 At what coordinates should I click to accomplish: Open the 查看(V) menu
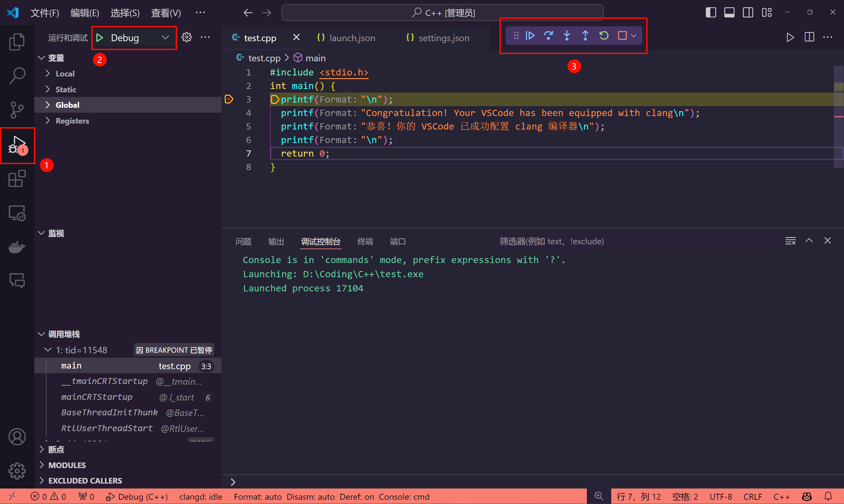166,13
